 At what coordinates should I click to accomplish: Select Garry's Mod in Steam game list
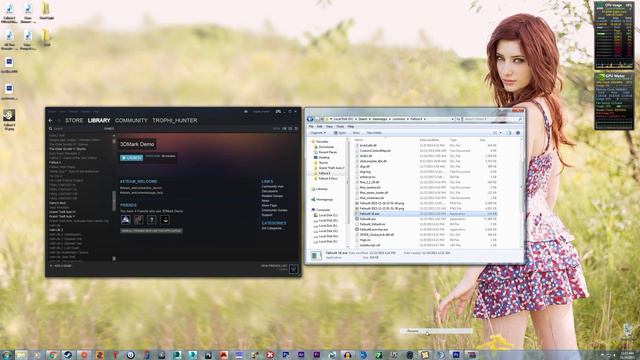coord(58,203)
